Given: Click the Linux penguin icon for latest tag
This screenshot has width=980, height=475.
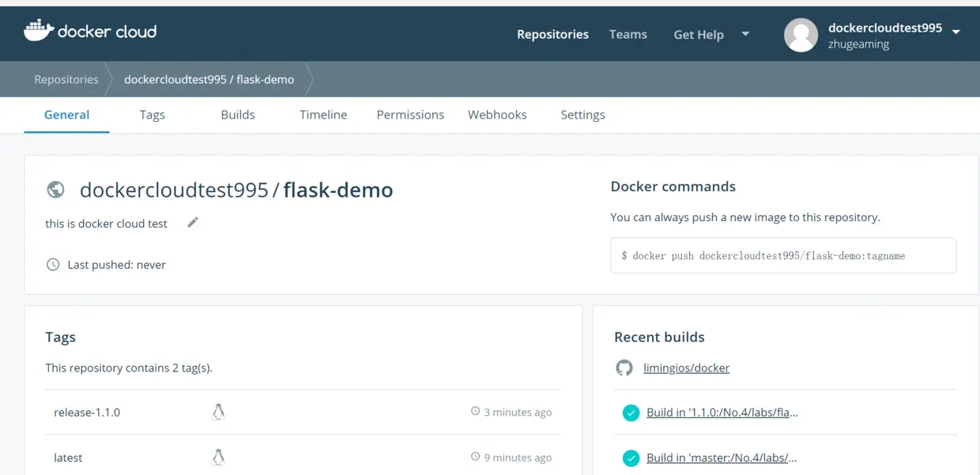Looking at the screenshot, I should point(219,457).
